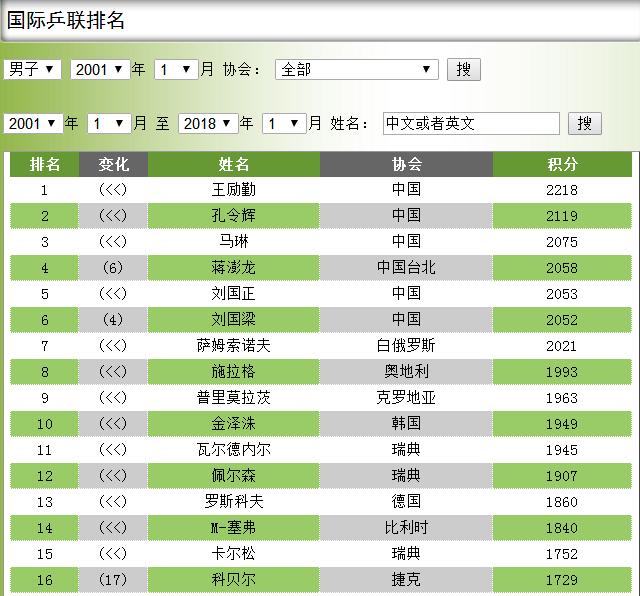Click score 2058 for 蒋澎龙
Screen dimensions: 640x596
(x=562, y=268)
